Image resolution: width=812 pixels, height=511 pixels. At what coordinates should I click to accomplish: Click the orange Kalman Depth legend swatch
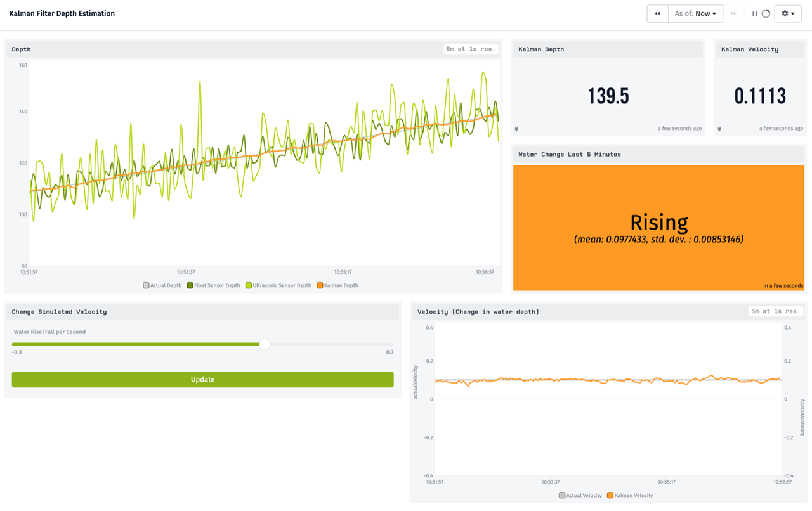[320, 286]
